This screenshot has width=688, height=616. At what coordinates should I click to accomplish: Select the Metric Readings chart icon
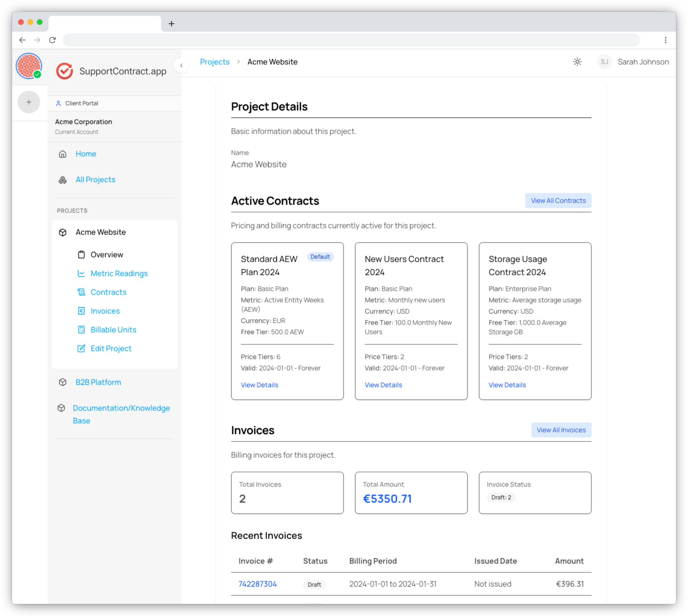81,274
